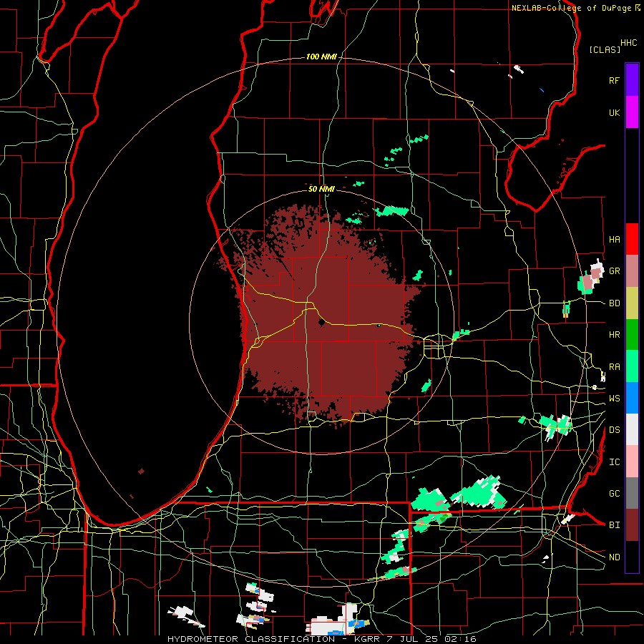Click the "GR" legend label

coord(614,271)
